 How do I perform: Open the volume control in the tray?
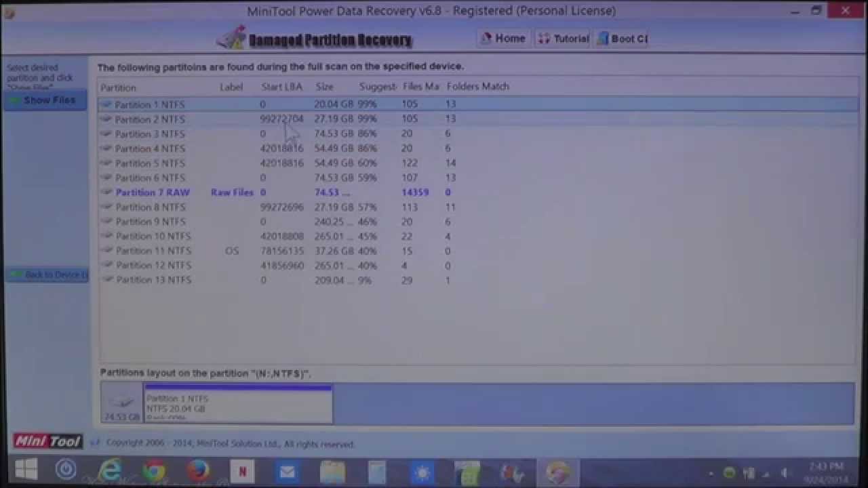[x=784, y=472]
